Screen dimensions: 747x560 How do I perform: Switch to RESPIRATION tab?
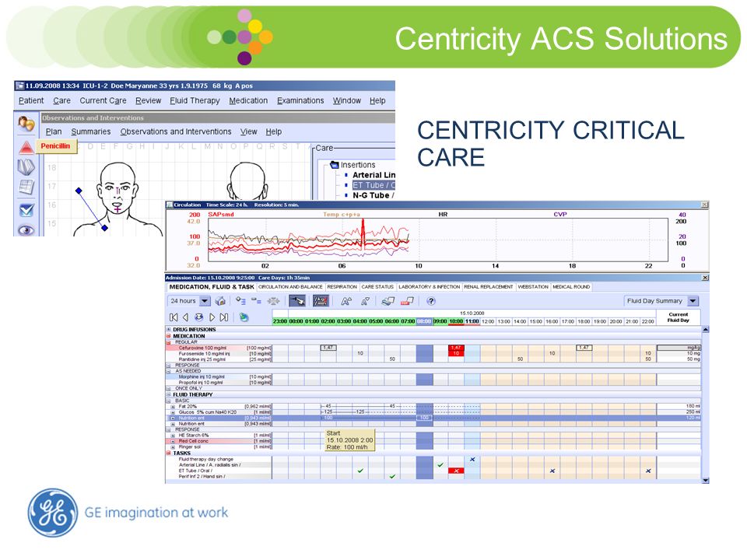point(342,287)
